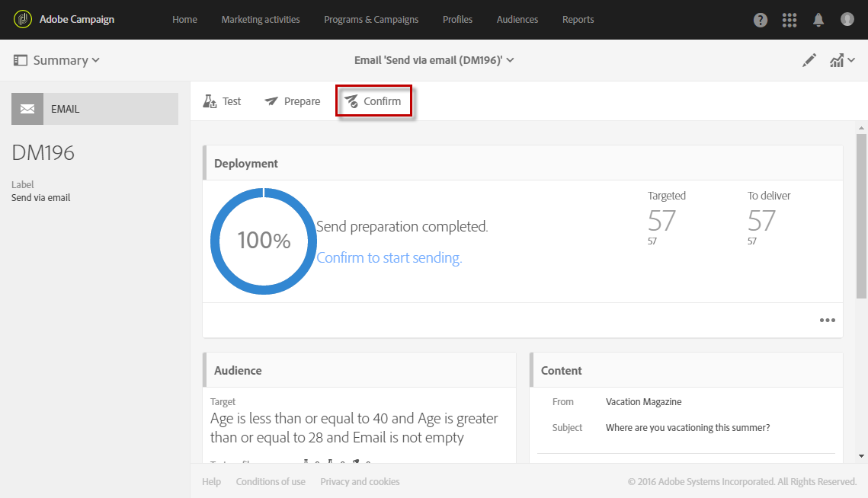This screenshot has height=498, width=868.
Task: Open the Programs & Campaigns menu
Action: point(371,20)
